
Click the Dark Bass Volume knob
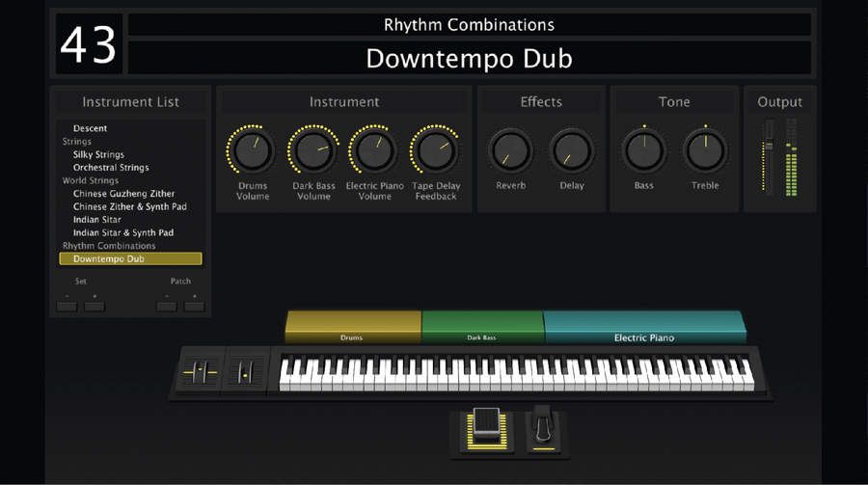(x=313, y=150)
